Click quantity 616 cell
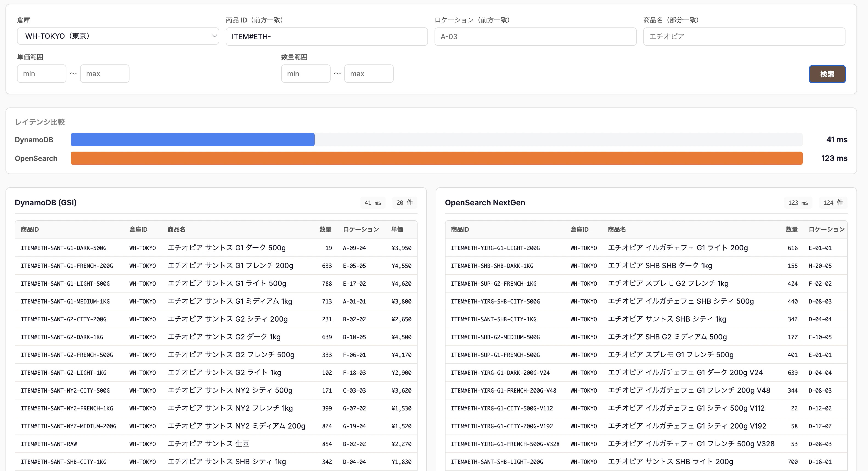 pos(792,248)
